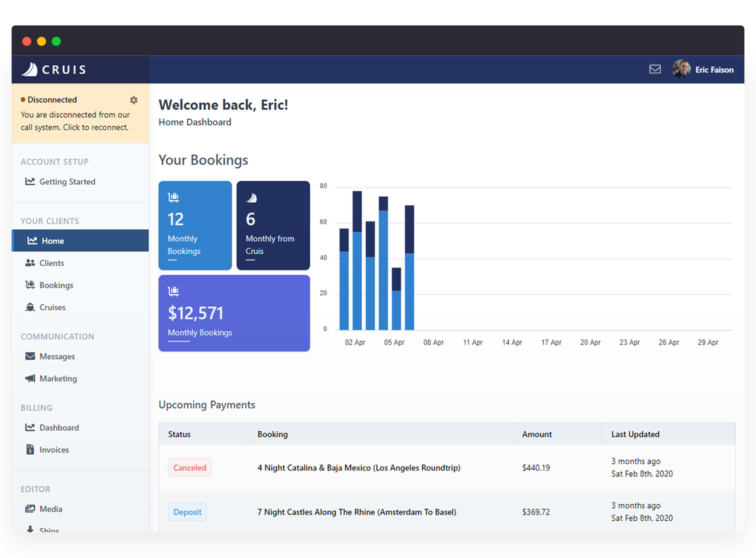Click the Messages envelope icon in sidebar
The width and height of the screenshot is (756, 558).
click(x=30, y=356)
